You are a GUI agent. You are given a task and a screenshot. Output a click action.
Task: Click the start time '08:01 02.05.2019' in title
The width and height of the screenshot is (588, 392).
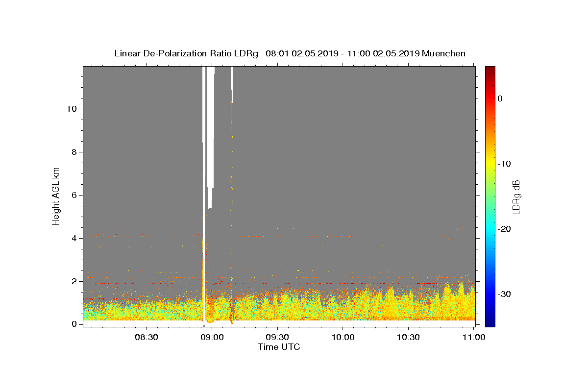(301, 53)
